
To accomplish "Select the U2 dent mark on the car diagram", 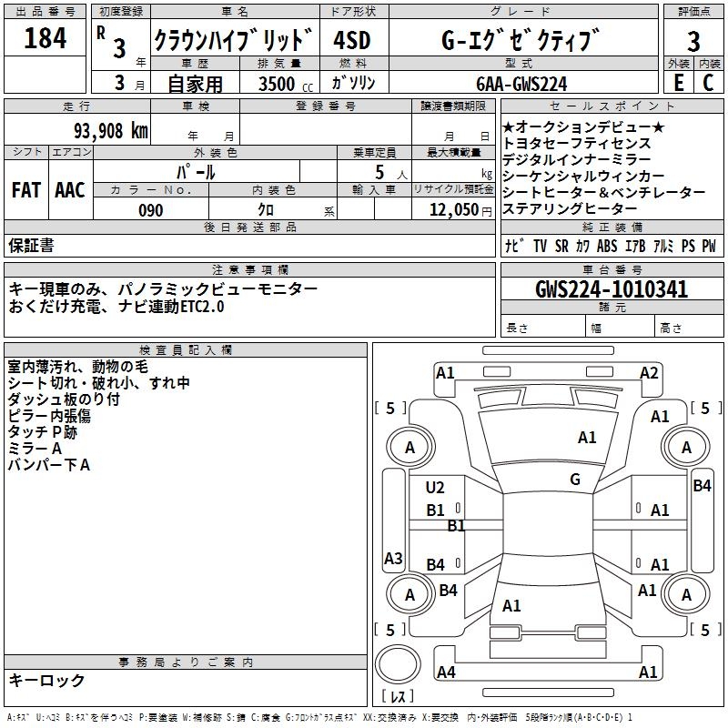I will [435, 488].
